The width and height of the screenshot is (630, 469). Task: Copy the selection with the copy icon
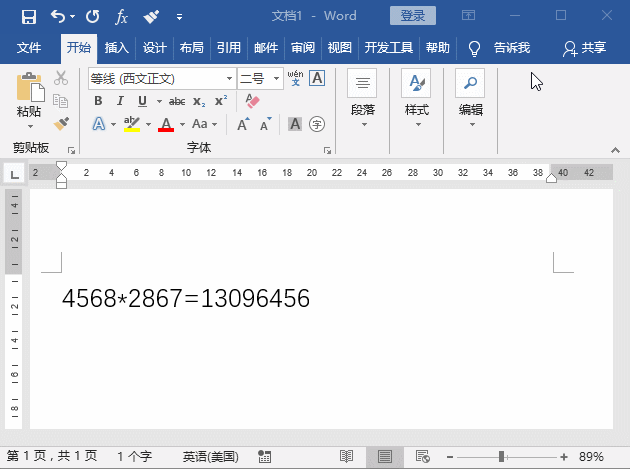tap(61, 101)
